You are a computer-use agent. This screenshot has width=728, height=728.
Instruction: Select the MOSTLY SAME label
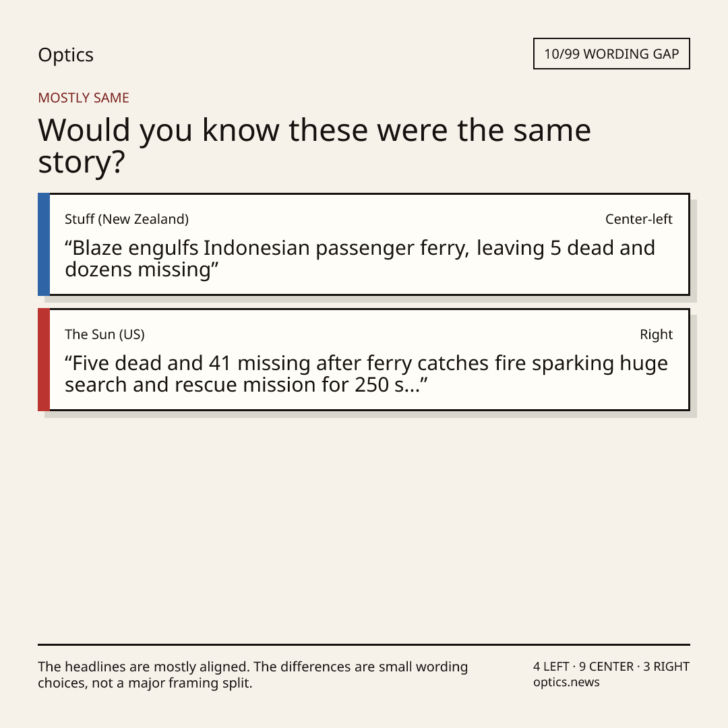[x=84, y=98]
